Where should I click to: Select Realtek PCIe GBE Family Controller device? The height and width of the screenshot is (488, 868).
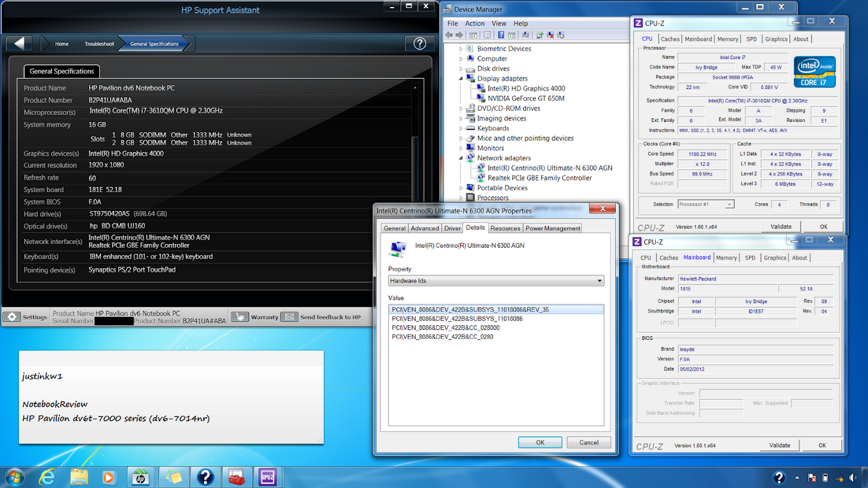pos(539,178)
